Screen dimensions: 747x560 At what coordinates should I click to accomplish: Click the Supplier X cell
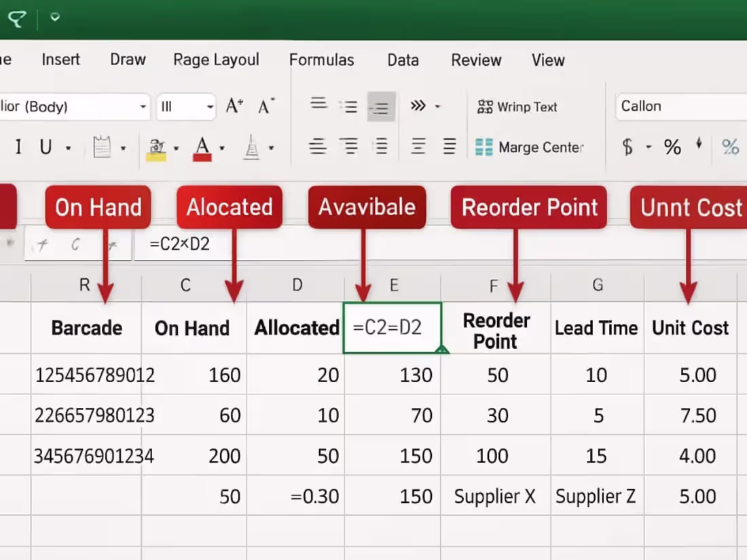496,497
